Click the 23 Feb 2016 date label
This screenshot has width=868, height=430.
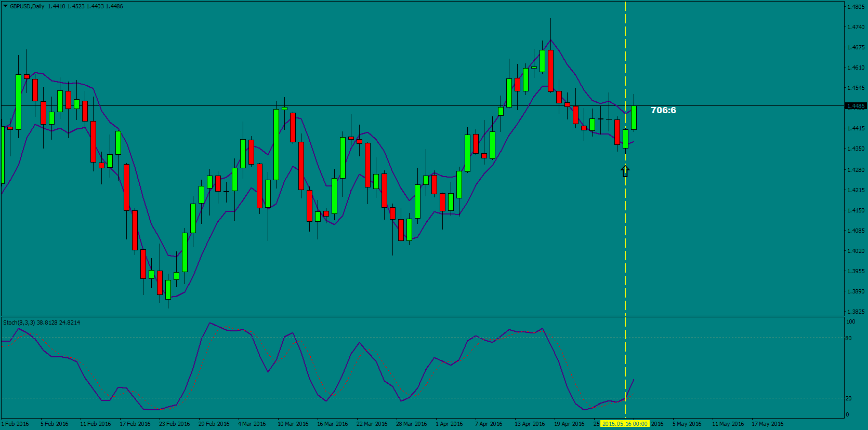pyautogui.click(x=175, y=424)
